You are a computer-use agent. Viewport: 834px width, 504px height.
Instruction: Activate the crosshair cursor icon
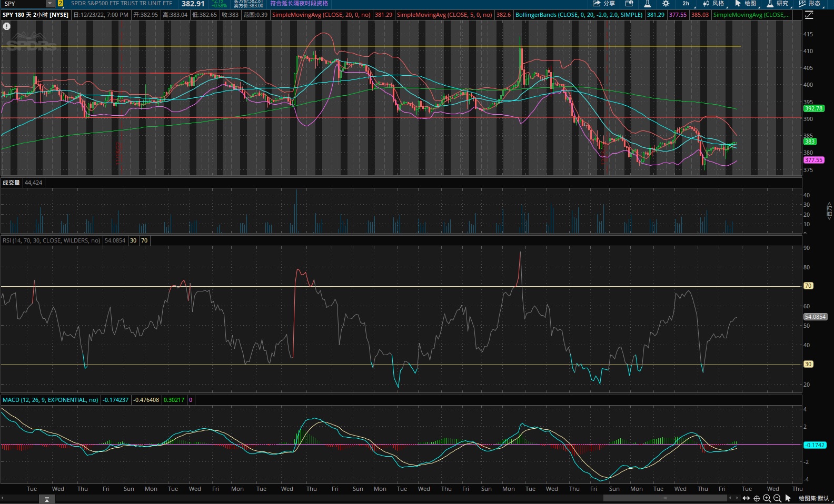[x=757, y=498]
